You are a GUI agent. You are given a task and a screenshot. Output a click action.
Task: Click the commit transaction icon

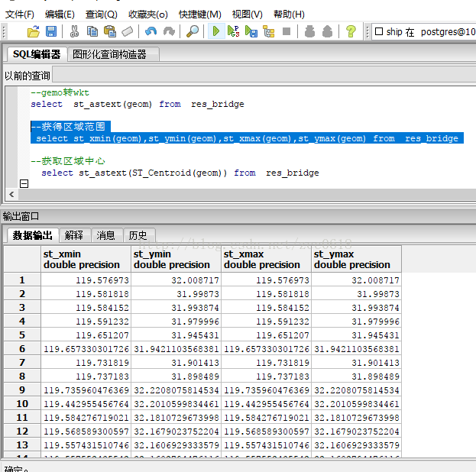(309, 31)
